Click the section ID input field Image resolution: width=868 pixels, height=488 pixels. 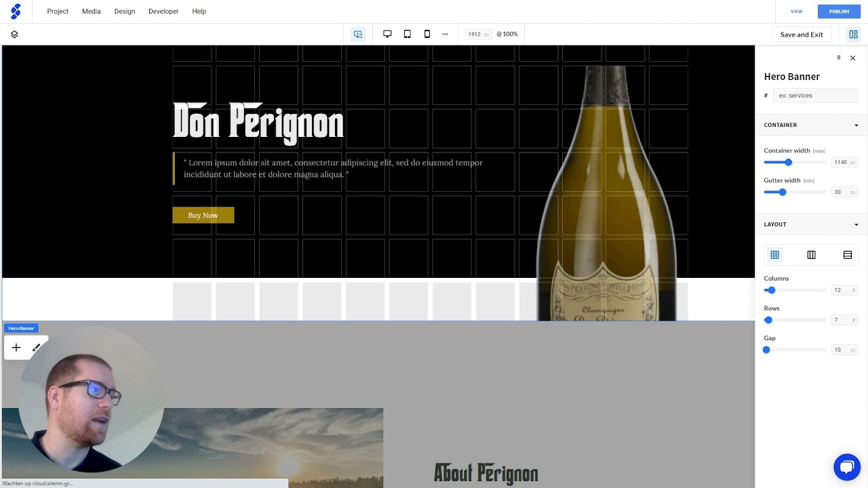816,96
